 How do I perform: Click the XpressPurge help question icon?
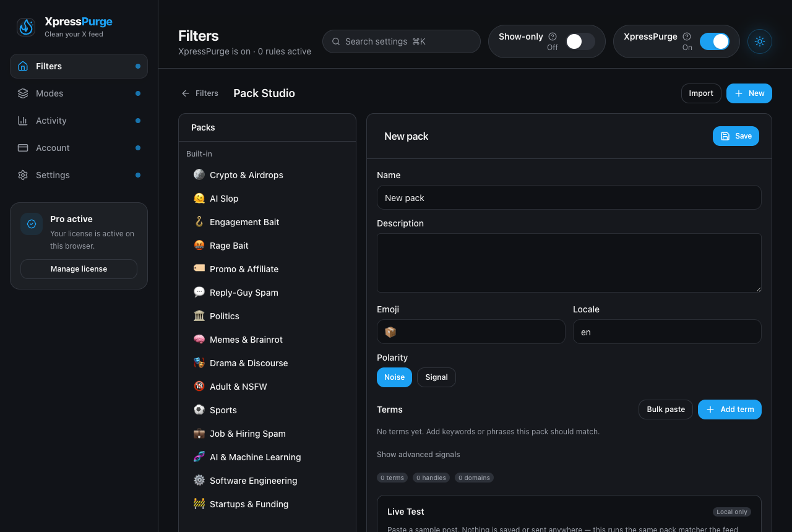pyautogui.click(x=687, y=36)
